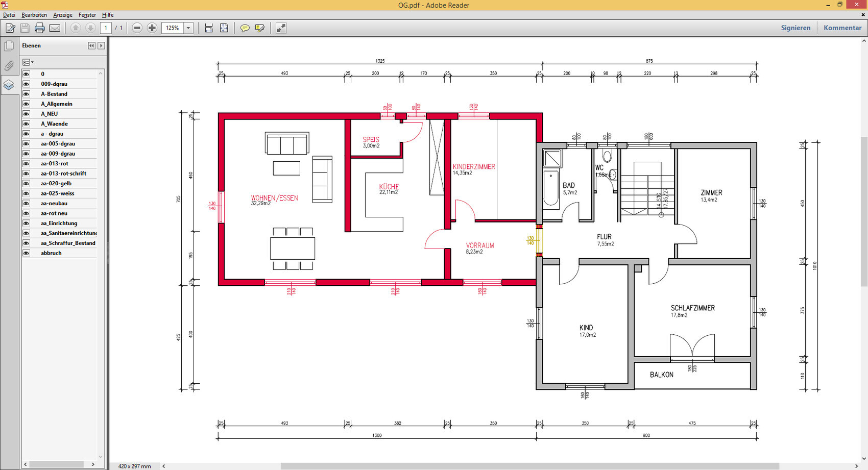Click the print document icon
Screen dimensions: 868x470
pyautogui.click(x=40, y=28)
